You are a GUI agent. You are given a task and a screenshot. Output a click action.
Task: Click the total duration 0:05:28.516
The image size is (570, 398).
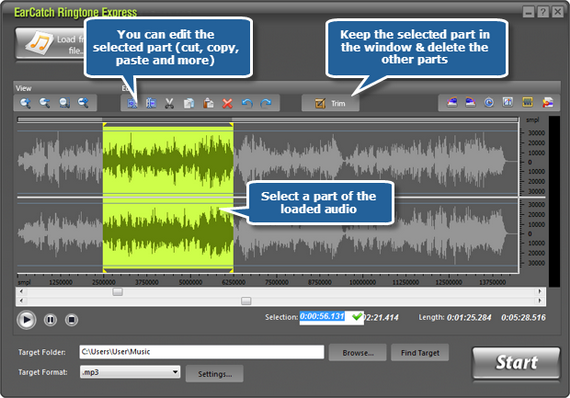point(523,318)
